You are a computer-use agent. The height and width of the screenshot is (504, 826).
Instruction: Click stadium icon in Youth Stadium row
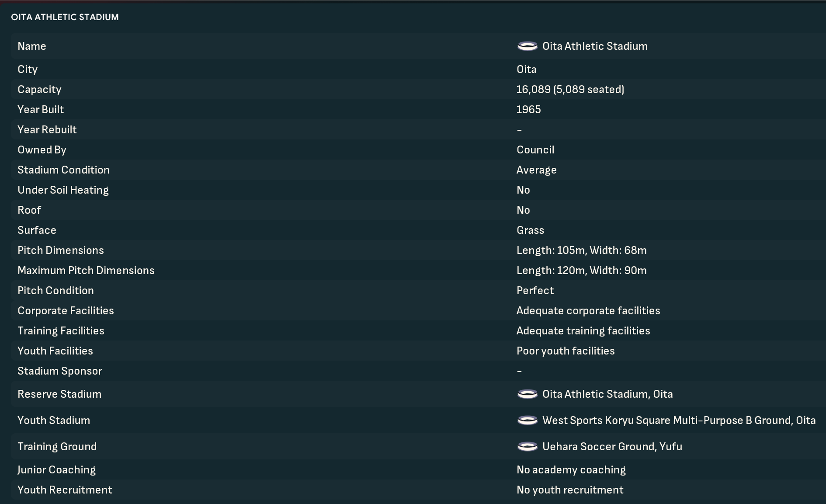coord(528,420)
